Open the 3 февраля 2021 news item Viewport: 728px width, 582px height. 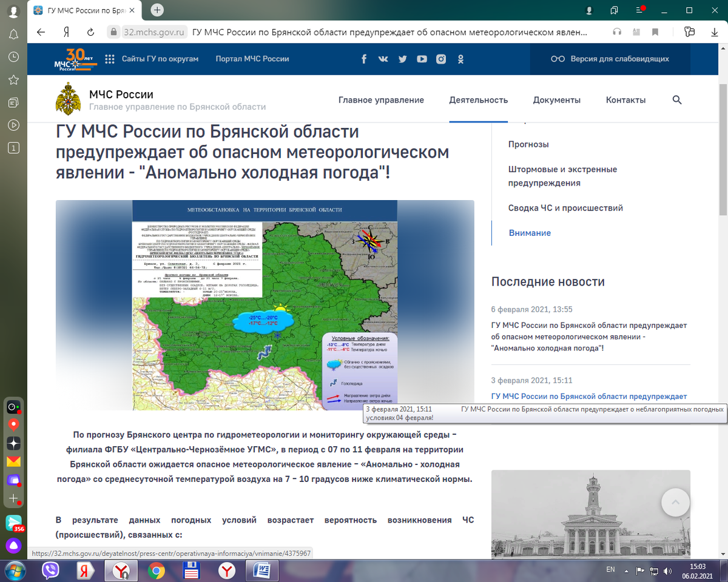click(x=589, y=396)
